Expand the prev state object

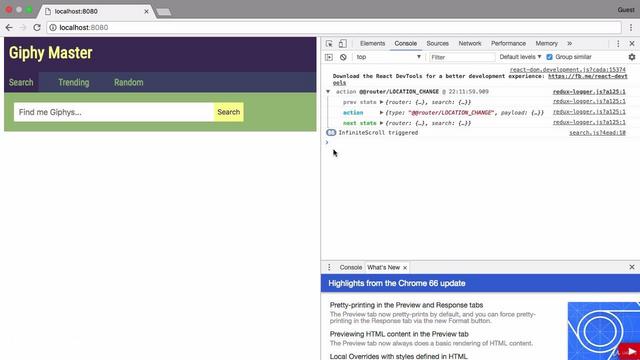[x=381, y=102]
